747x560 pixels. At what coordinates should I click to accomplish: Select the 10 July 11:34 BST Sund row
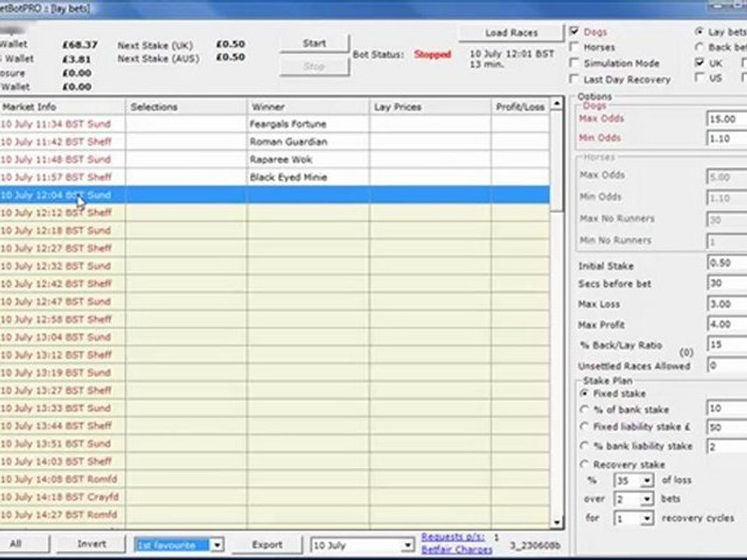[x=275, y=124]
